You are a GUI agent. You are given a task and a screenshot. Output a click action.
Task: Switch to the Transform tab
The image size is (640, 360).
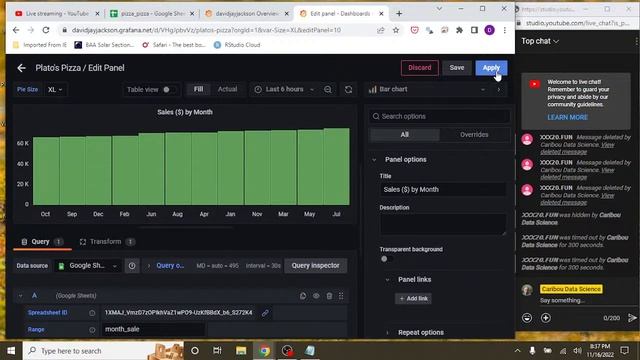(107, 242)
